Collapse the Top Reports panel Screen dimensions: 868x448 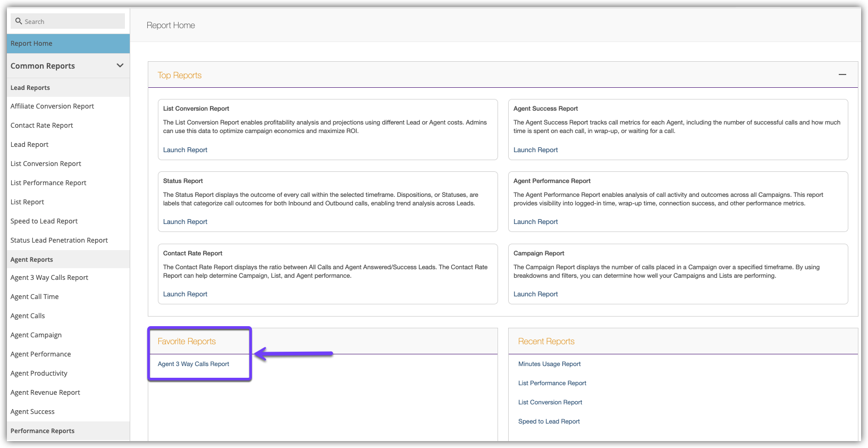[842, 75]
